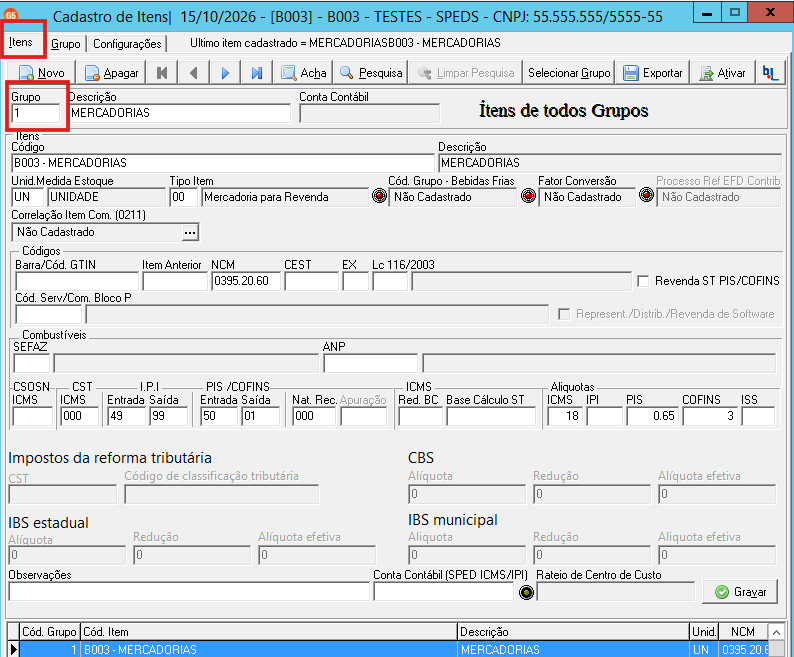The image size is (794, 657).
Task: Click the Lc 116/2003 code field
Action: 390,281
